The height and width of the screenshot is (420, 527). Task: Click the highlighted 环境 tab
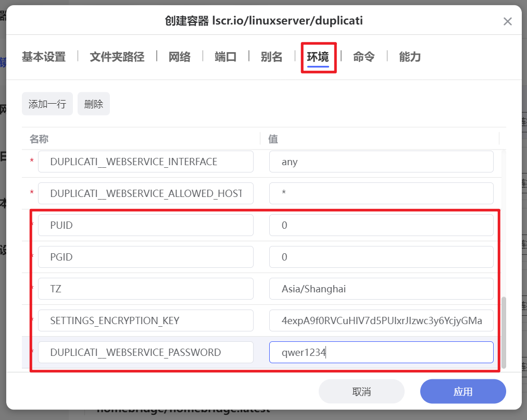[x=318, y=57]
